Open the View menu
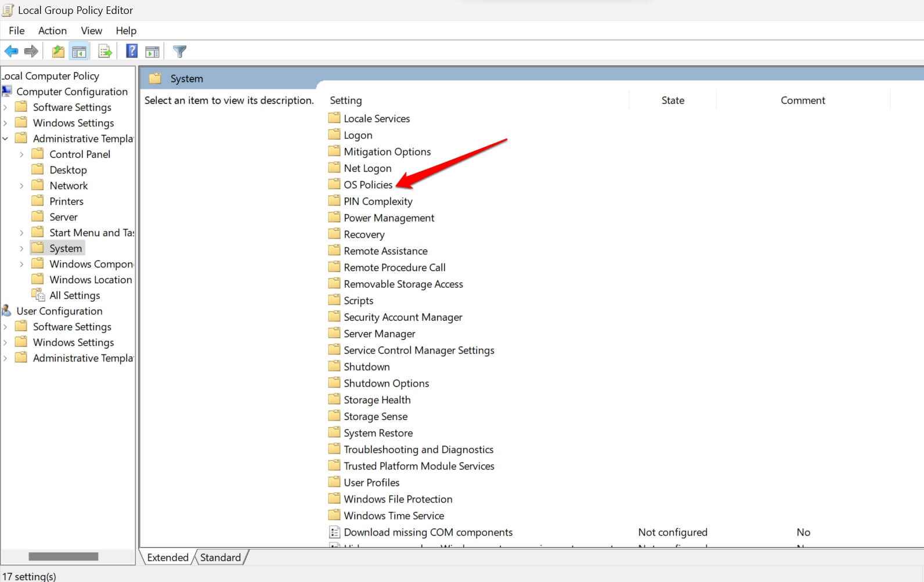Image resolution: width=924 pixels, height=582 pixels. pyautogui.click(x=91, y=30)
